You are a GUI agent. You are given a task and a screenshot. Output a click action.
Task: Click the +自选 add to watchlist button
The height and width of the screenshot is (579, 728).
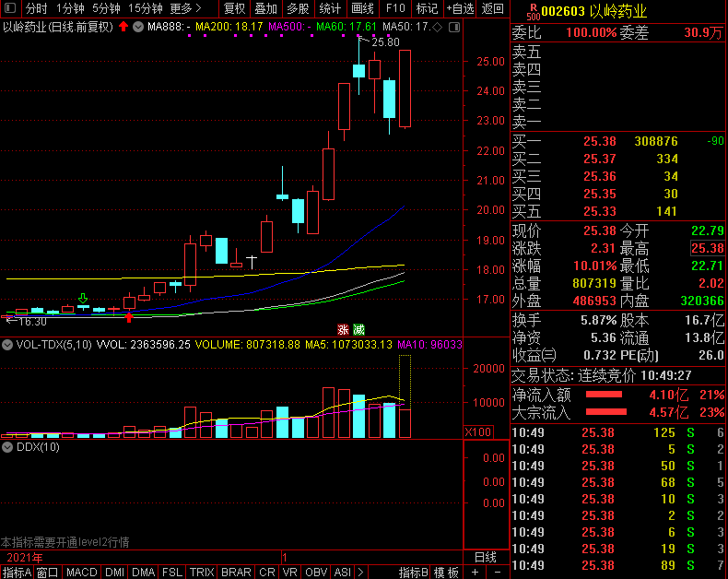tap(460, 8)
